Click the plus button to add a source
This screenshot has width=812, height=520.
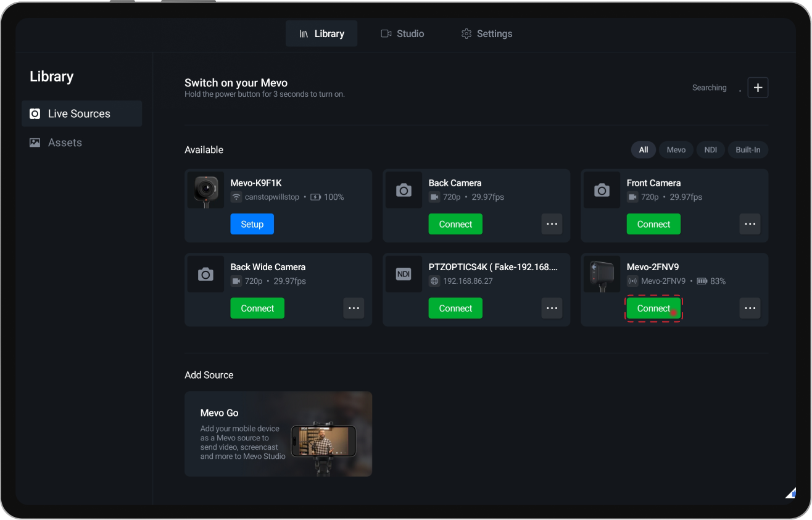point(758,88)
